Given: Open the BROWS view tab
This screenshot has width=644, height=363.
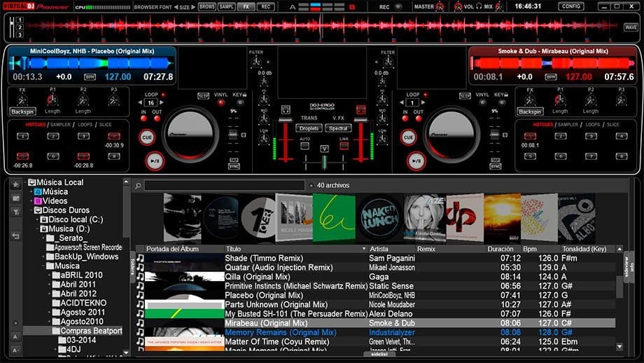Looking at the screenshot, I should (x=207, y=6).
